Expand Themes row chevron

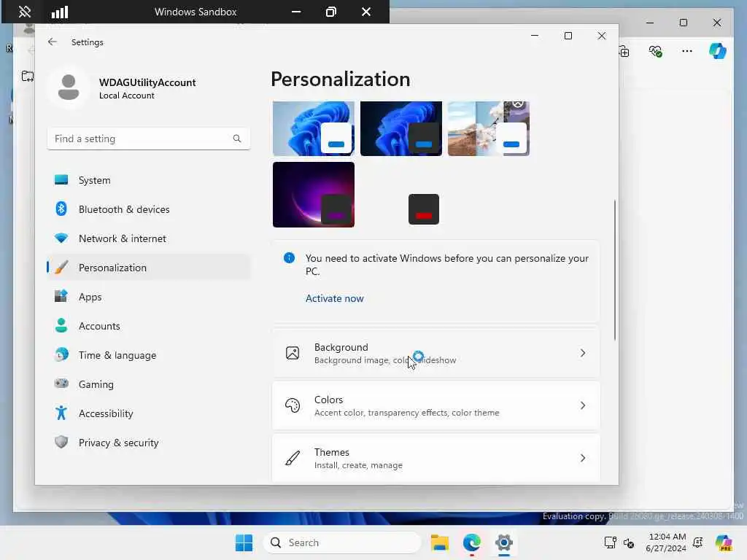(583, 458)
